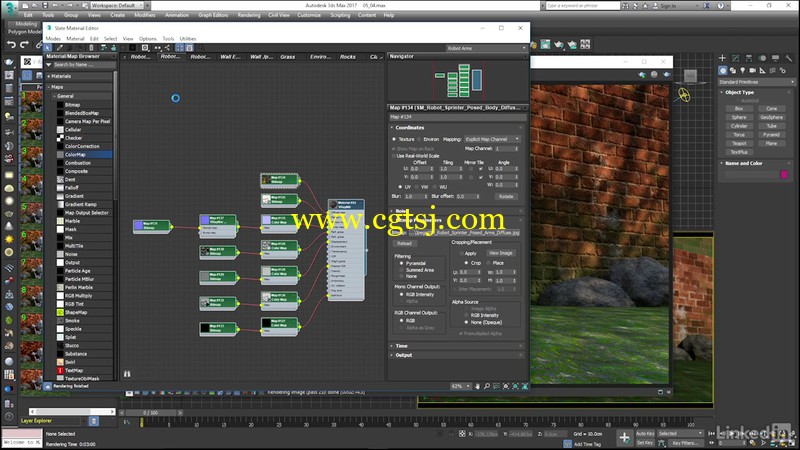Open the Robot Arms view dropdown
The width and height of the screenshot is (800, 450).
pyautogui.click(x=486, y=48)
